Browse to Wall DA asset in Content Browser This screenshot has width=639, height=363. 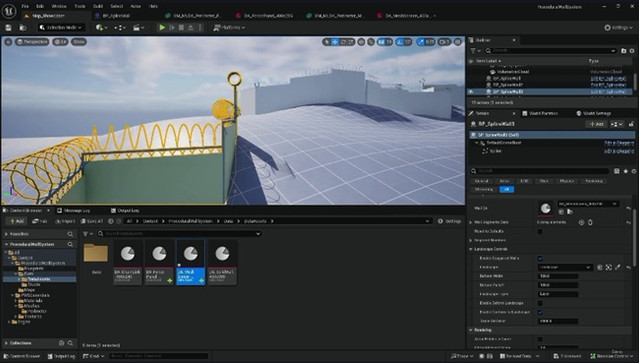click(x=570, y=212)
